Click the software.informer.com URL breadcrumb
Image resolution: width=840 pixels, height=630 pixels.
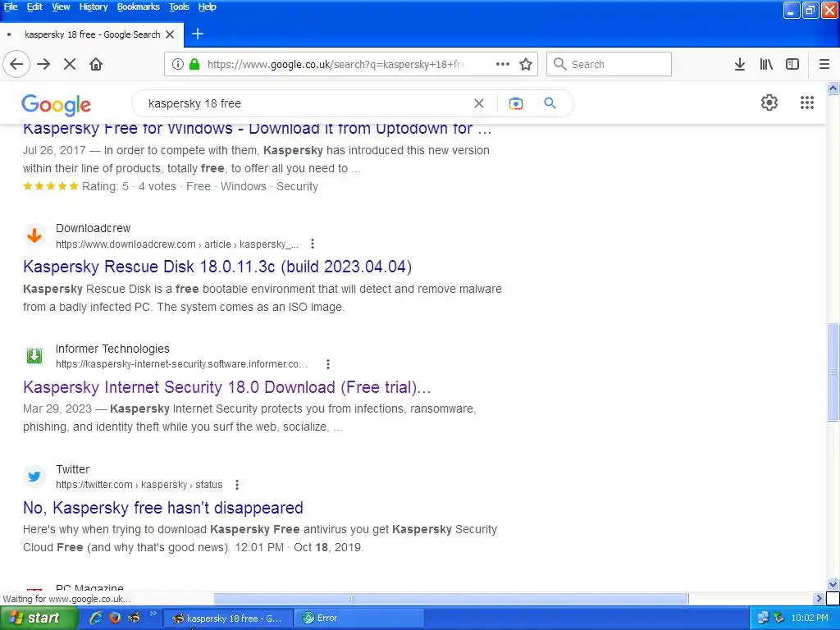tap(181, 364)
